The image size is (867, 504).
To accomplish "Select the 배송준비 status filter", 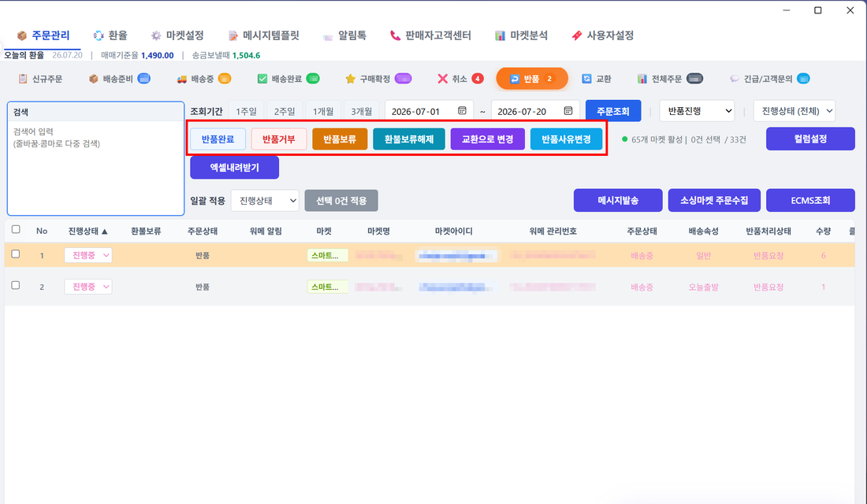I will click(120, 79).
